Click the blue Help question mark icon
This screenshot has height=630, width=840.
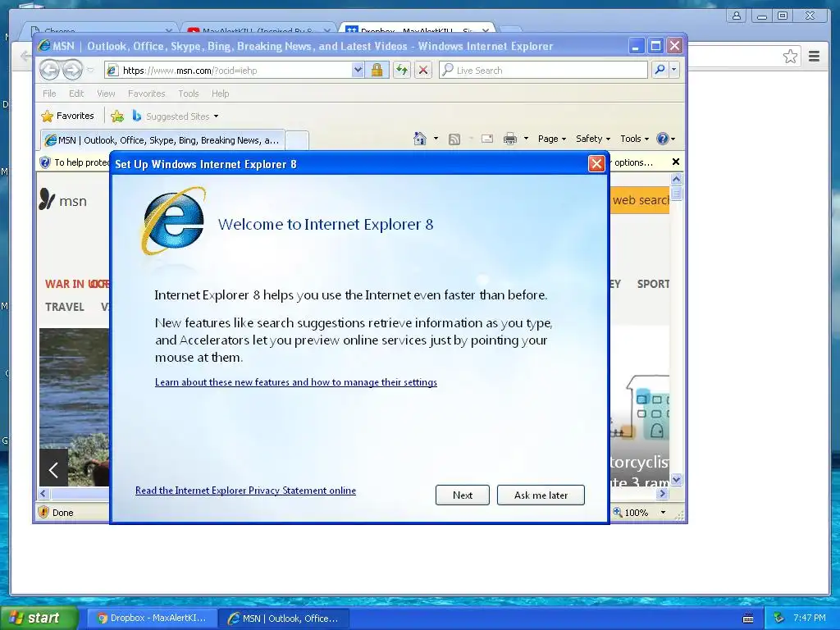[x=663, y=139]
